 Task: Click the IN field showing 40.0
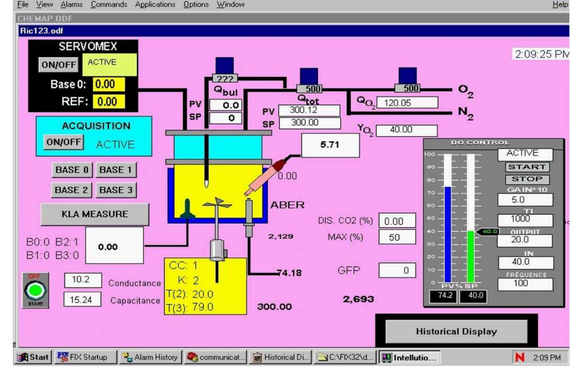[526, 262]
